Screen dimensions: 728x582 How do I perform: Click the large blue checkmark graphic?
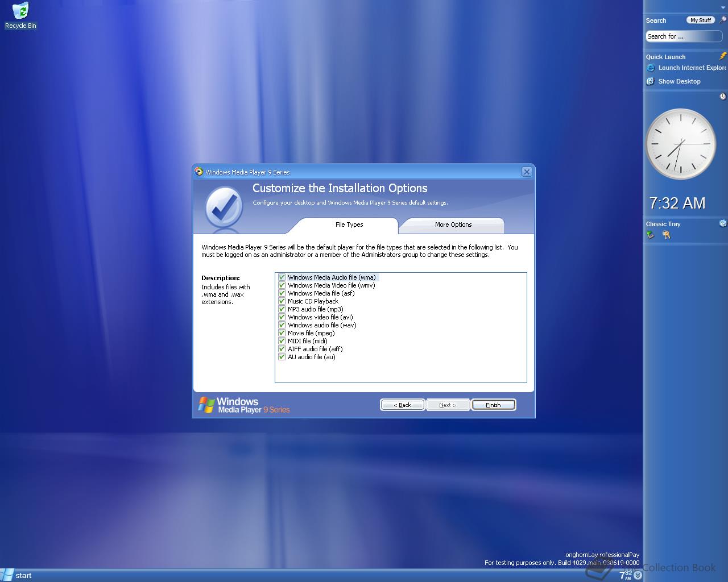click(x=223, y=205)
